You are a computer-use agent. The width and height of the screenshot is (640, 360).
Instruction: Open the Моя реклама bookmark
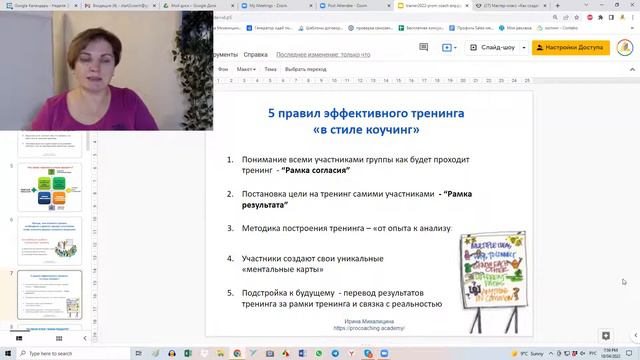(x=515, y=28)
